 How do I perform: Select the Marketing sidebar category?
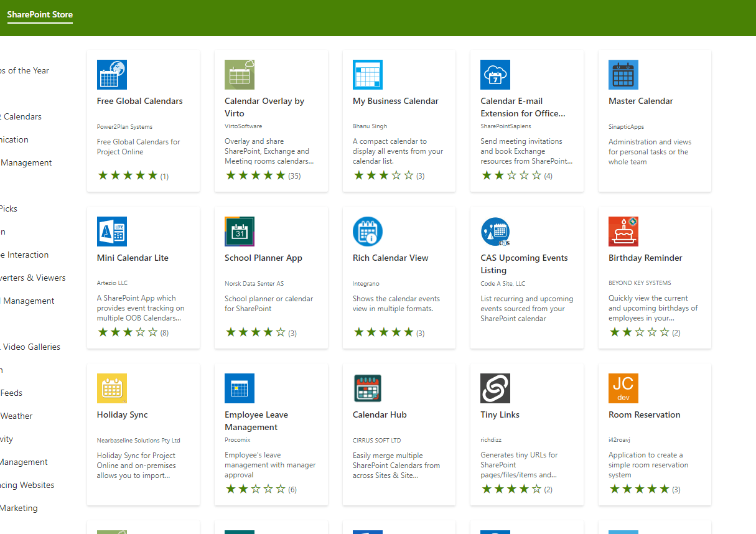point(19,508)
